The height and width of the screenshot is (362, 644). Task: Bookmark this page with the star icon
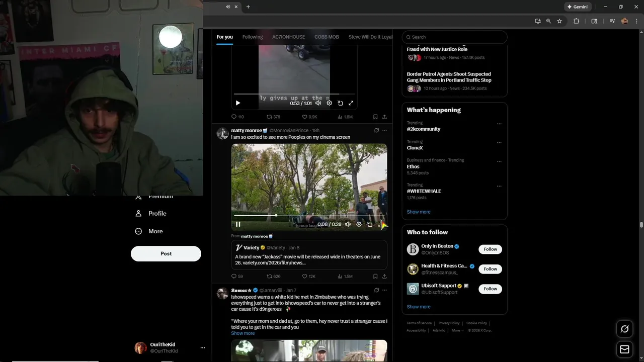(559, 21)
